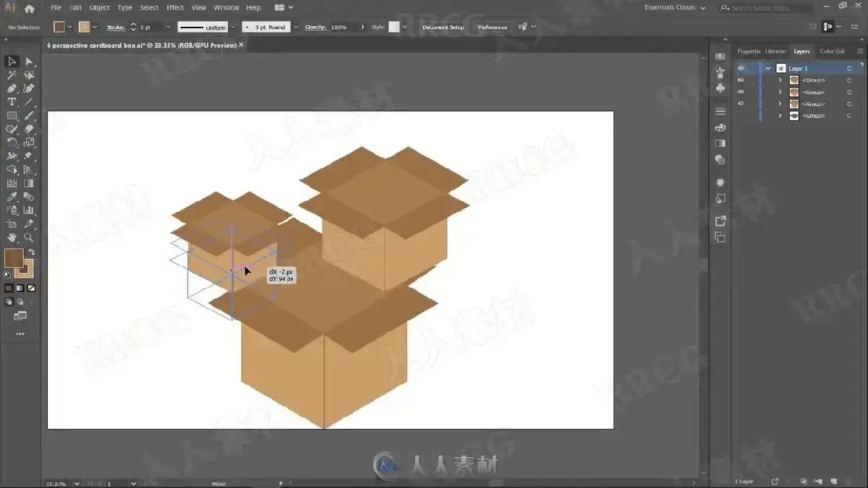This screenshot has height=488, width=868.
Task: Choose the Magic Wand tool
Action: click(x=12, y=75)
